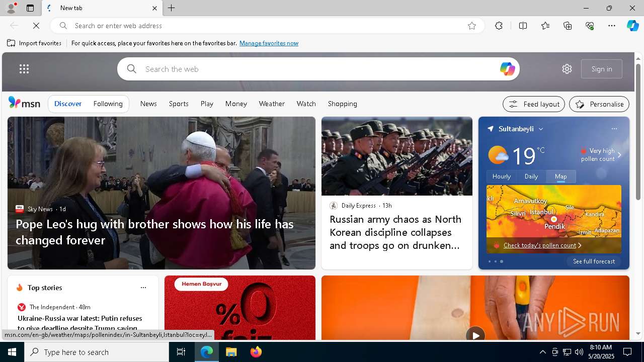
Task: Open the Favorites hub icon
Action: coord(545,26)
